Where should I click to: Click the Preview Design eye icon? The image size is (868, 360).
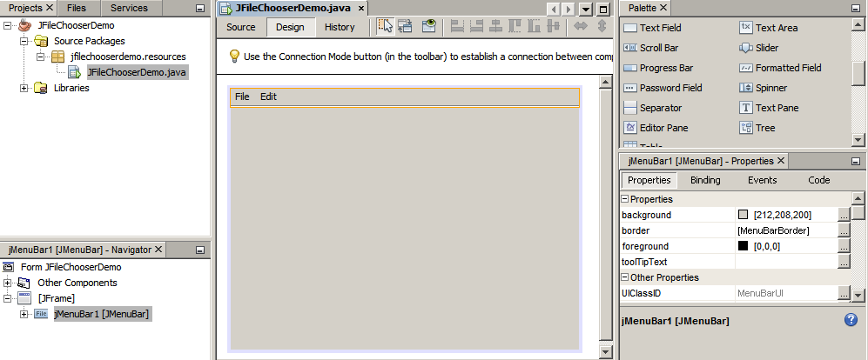click(428, 27)
